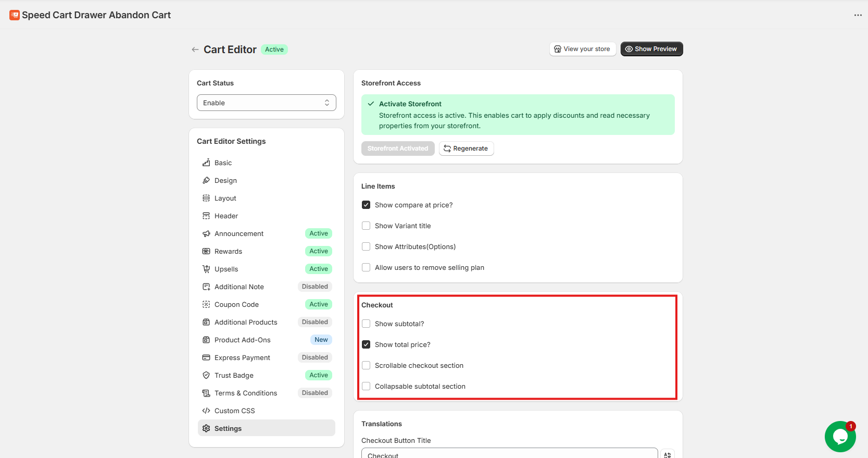Screen dimensions: 868x458
Task: Enable the Show subtotal checkbox
Action: tap(366, 324)
